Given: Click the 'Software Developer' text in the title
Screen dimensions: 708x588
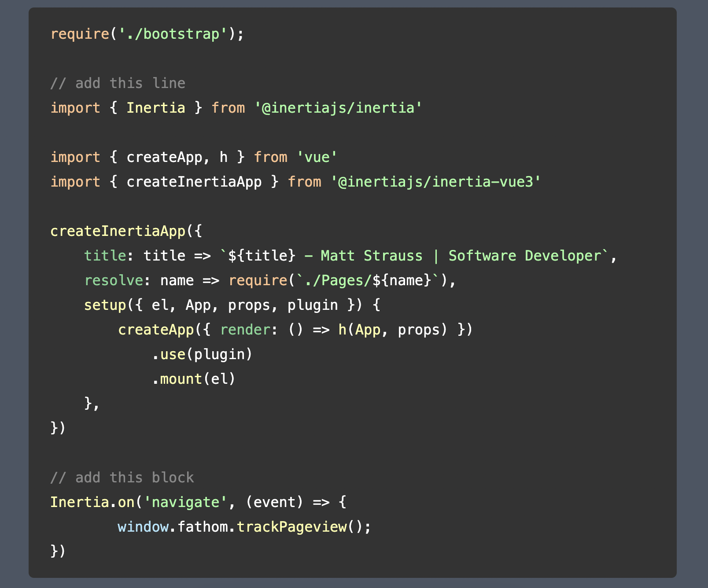Looking at the screenshot, I should (x=525, y=256).
